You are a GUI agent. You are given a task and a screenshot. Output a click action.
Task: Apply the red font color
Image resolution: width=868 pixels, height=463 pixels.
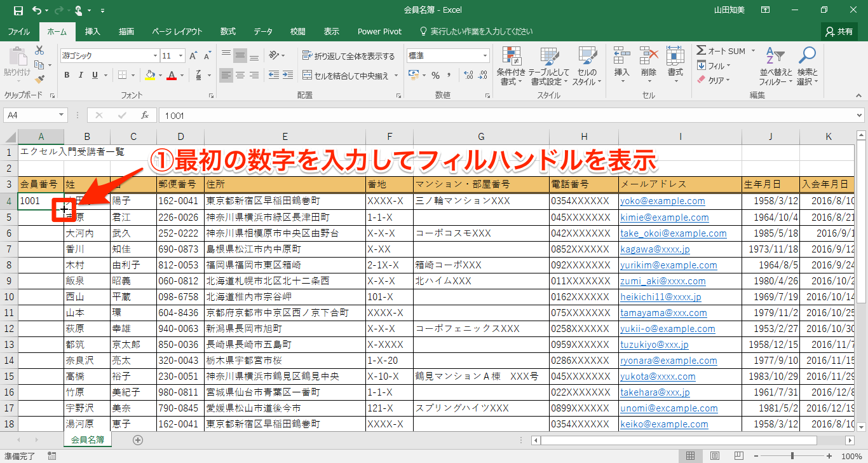[x=172, y=76]
